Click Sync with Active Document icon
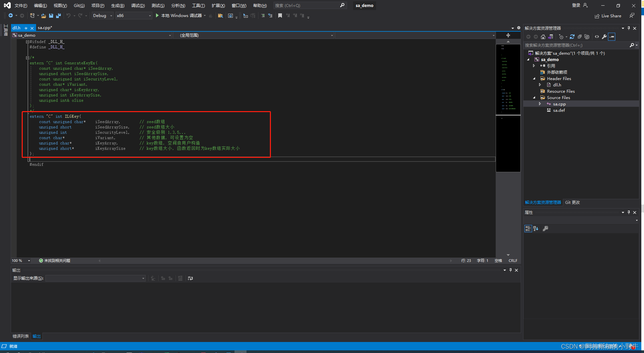The width and height of the screenshot is (644, 353). pyautogui.click(x=572, y=37)
